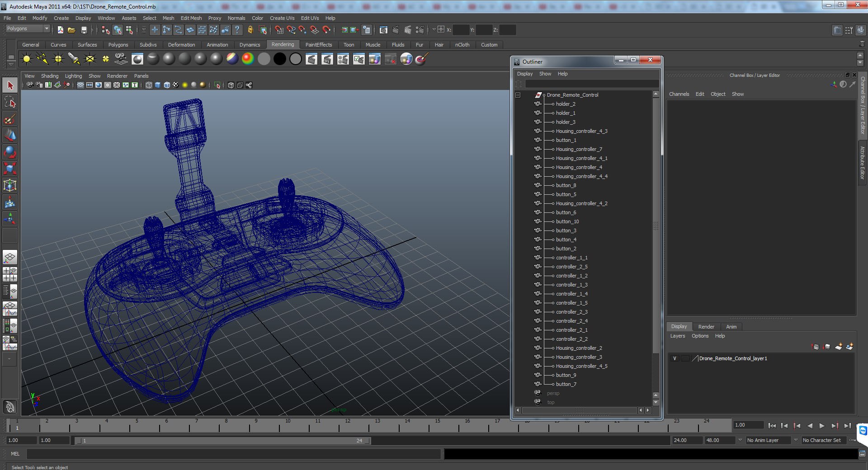
Task: Play the animation backwards
Action: coord(810,426)
